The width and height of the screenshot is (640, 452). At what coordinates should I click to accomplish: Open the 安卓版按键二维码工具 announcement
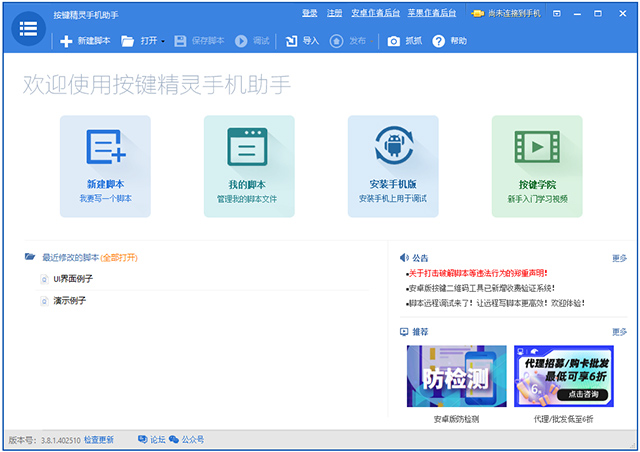(x=482, y=288)
